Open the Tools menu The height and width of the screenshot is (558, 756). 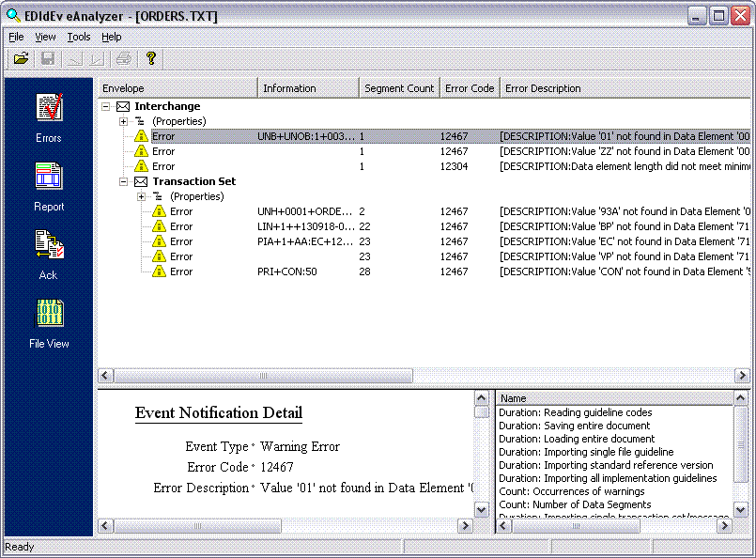click(x=79, y=37)
